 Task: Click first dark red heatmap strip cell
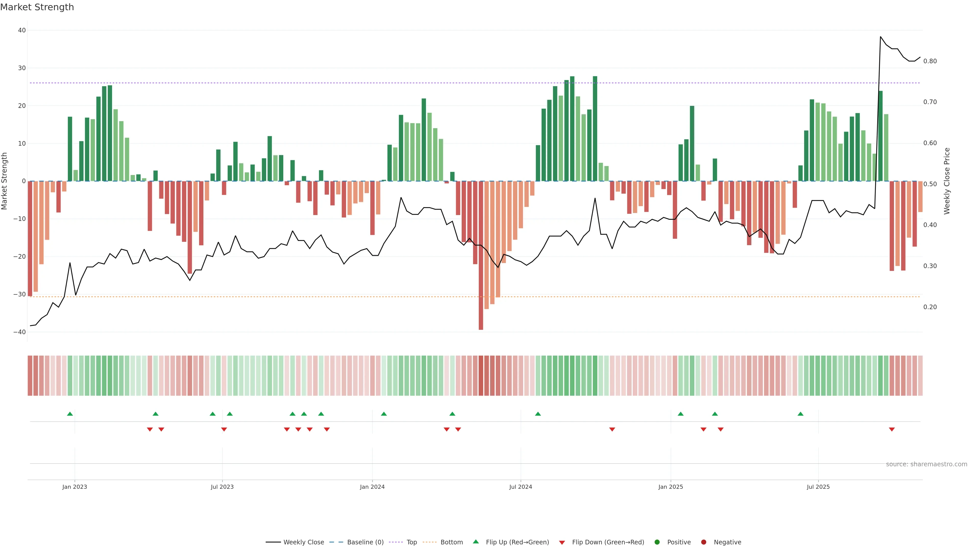click(x=30, y=376)
